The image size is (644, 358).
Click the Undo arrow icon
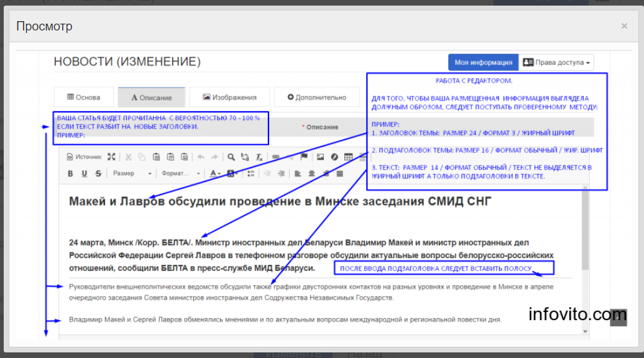coord(201,157)
